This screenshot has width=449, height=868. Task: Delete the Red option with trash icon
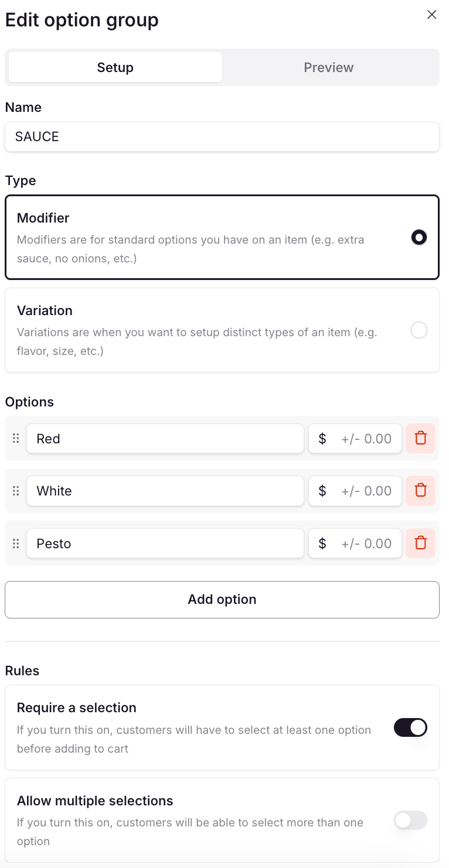coord(420,439)
